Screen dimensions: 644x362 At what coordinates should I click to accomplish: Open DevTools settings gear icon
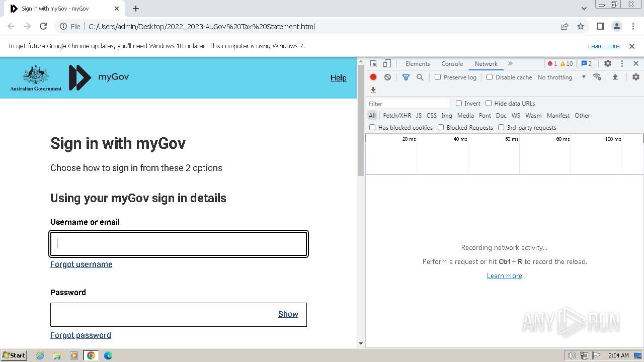click(x=608, y=64)
